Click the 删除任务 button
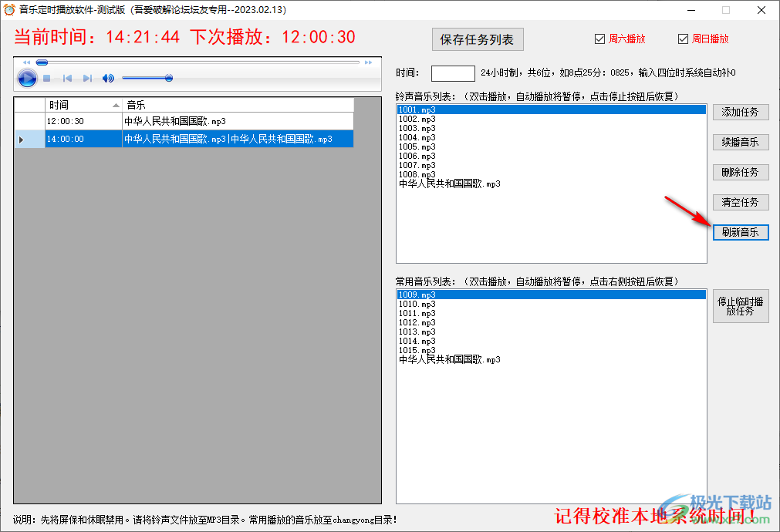The width and height of the screenshot is (780, 532). (740, 172)
